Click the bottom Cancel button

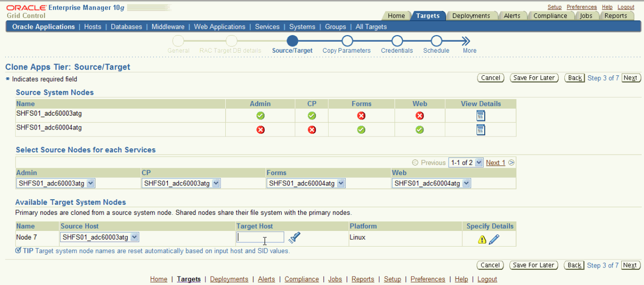[x=490, y=265]
